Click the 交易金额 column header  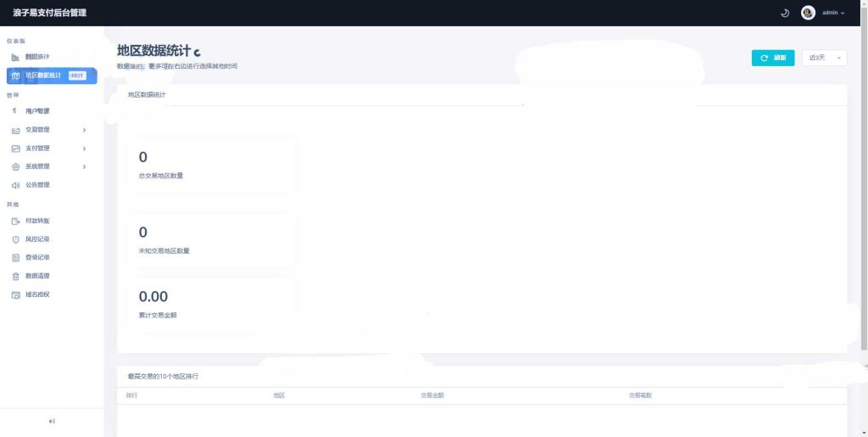pos(432,395)
